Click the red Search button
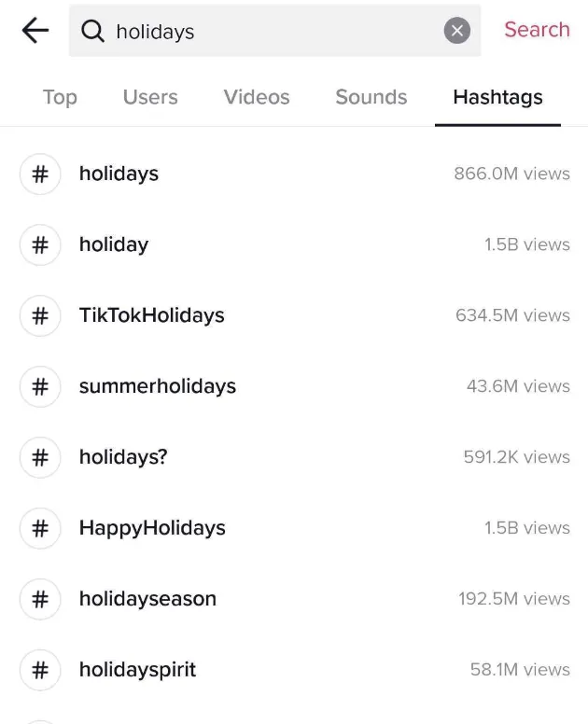This screenshot has height=724, width=588. point(537,30)
